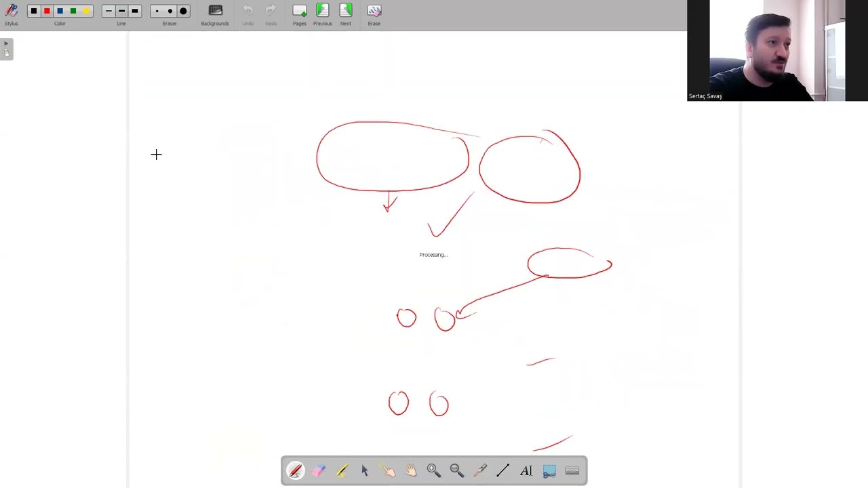Pick the black pen color
This screenshot has height=488, width=868.
click(34, 11)
